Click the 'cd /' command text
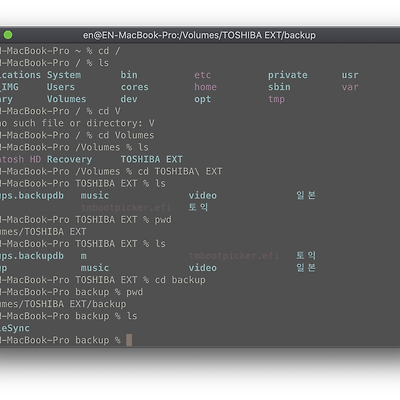The height and width of the screenshot is (400, 400). [109, 51]
